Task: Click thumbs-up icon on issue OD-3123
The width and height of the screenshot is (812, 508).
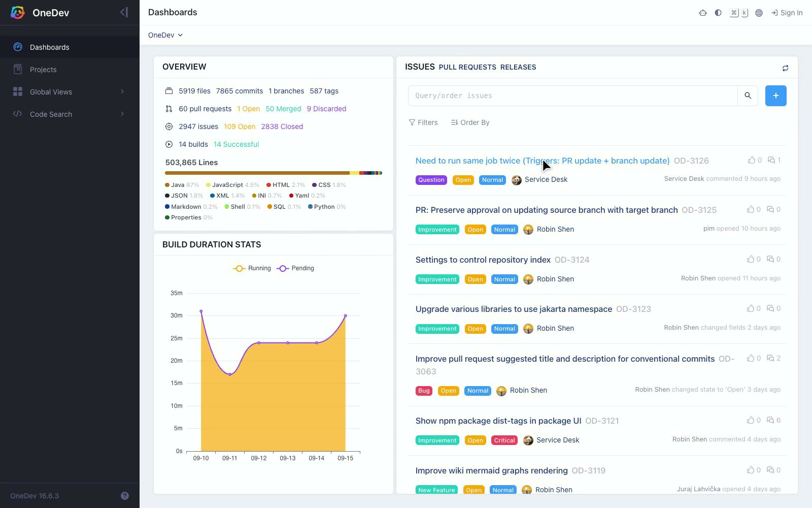Action: [751, 308]
